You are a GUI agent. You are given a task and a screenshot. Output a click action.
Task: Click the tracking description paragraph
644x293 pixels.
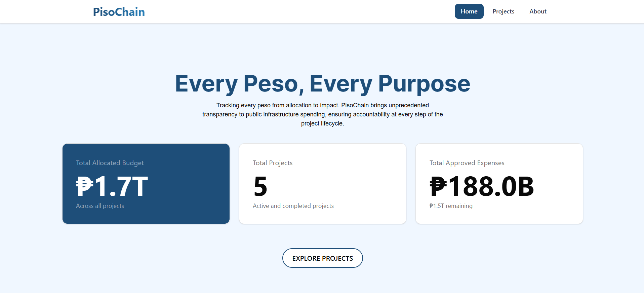(x=322, y=114)
